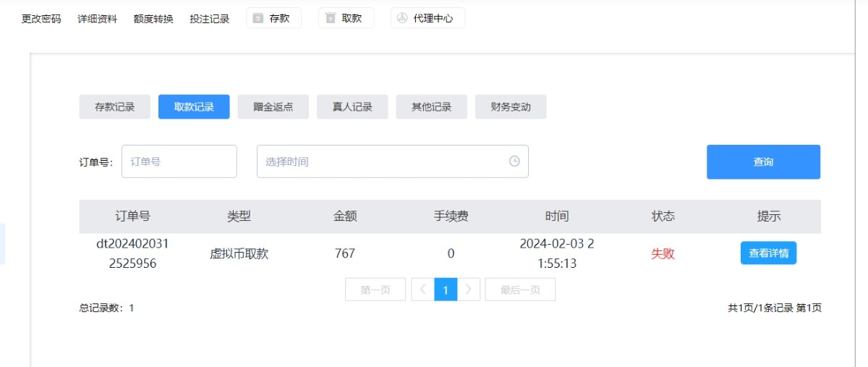
Task: Open 更改密码 in the top menu
Action: pyautogui.click(x=41, y=19)
